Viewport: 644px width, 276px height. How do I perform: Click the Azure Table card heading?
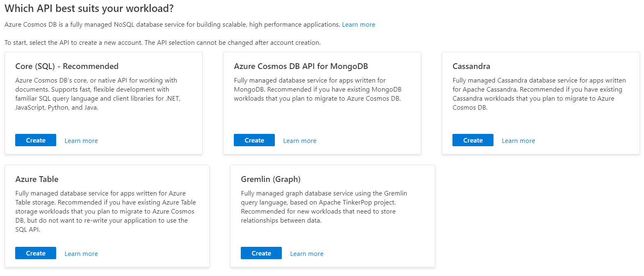tap(37, 179)
